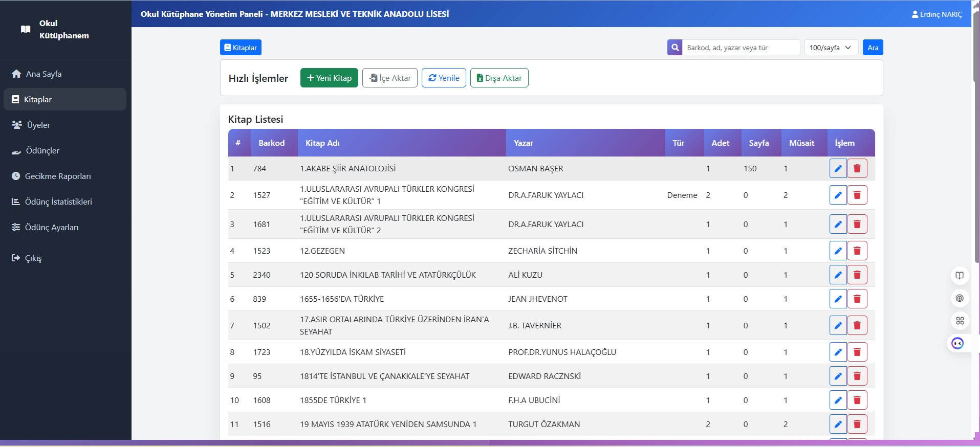Click the magnifier search icon

(675, 48)
